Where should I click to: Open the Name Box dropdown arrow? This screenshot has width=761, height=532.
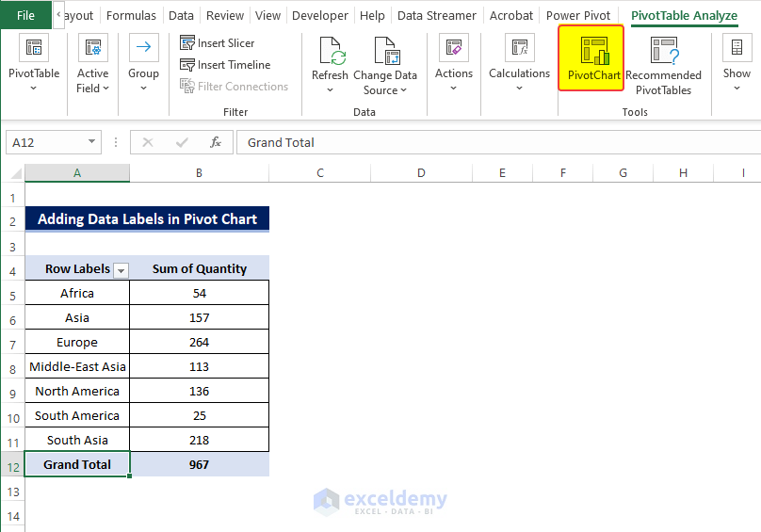[x=91, y=142]
